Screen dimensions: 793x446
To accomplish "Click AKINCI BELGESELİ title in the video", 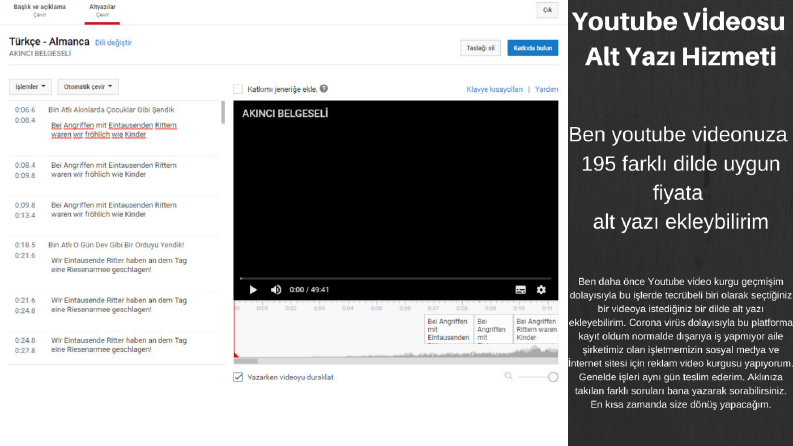I will pyautogui.click(x=285, y=114).
